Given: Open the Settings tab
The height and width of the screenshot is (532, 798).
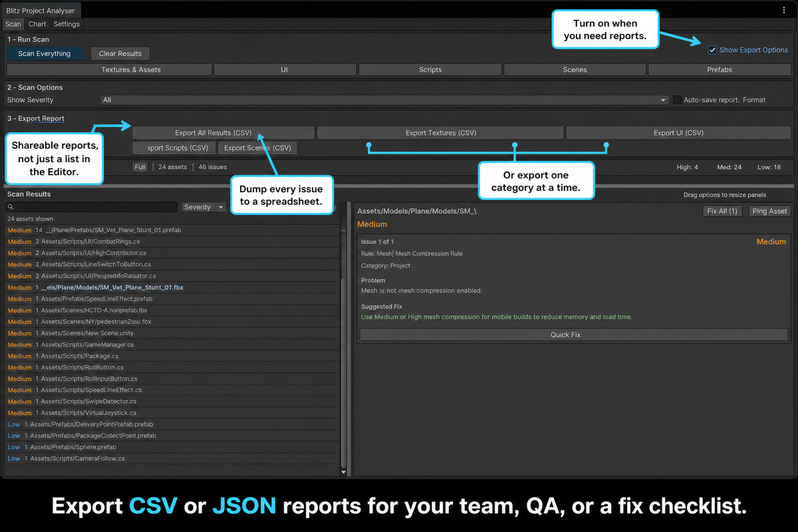Looking at the screenshot, I should (x=66, y=24).
